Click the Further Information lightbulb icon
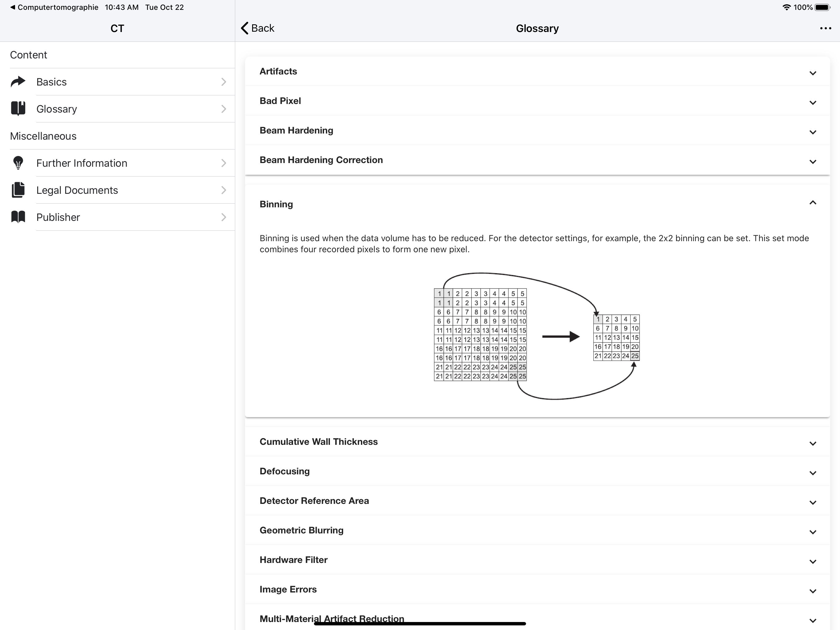 coord(18,163)
